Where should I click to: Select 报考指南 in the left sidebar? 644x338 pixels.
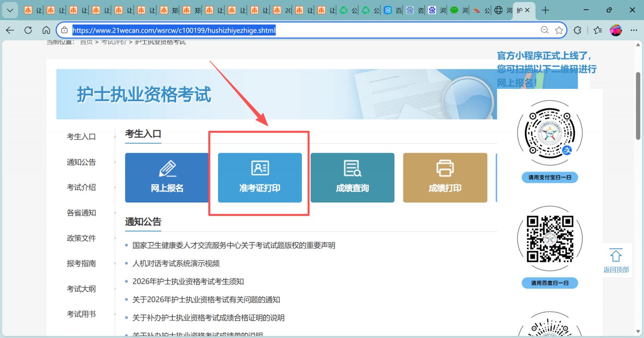click(x=81, y=263)
